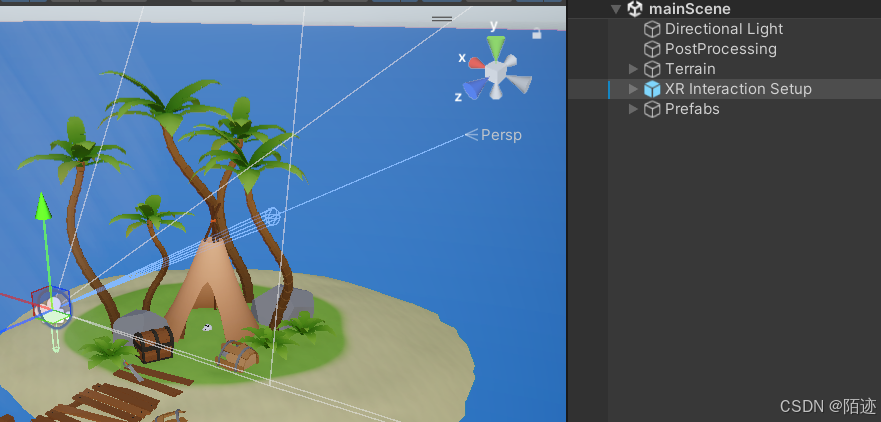Viewport: 881px width, 422px height.
Task: Click scene view overlay drag handle
Action: point(442,19)
